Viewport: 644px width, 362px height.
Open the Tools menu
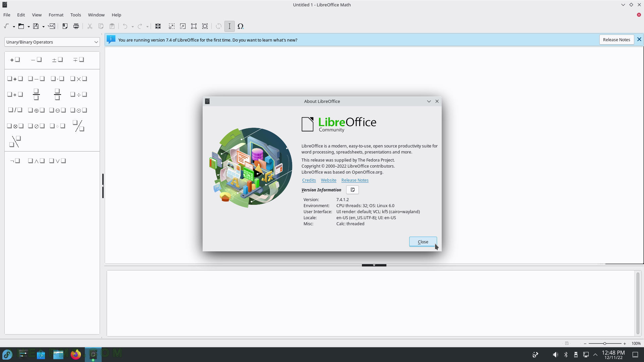pos(76,15)
